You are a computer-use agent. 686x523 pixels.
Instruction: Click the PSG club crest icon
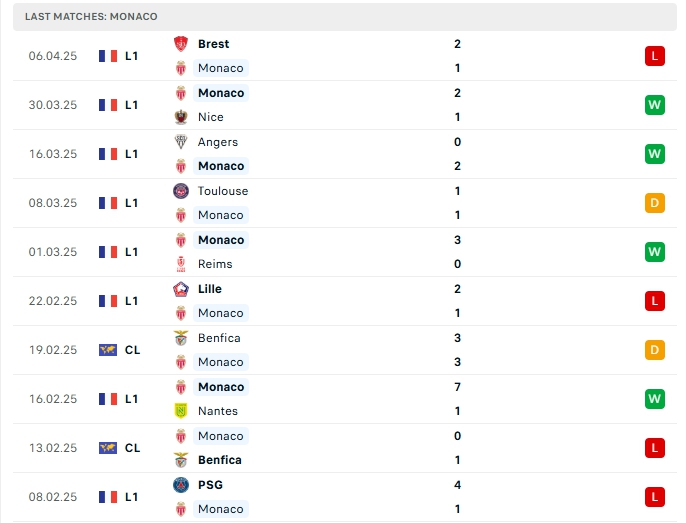tap(181, 485)
